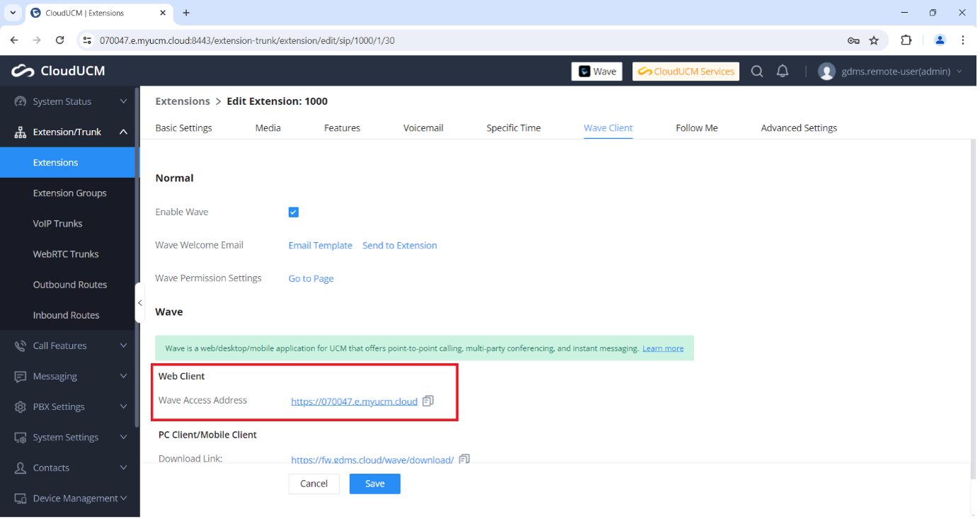Screen dimensions: 980x519
Task: Switch to the Voicemail tab
Action: [423, 128]
